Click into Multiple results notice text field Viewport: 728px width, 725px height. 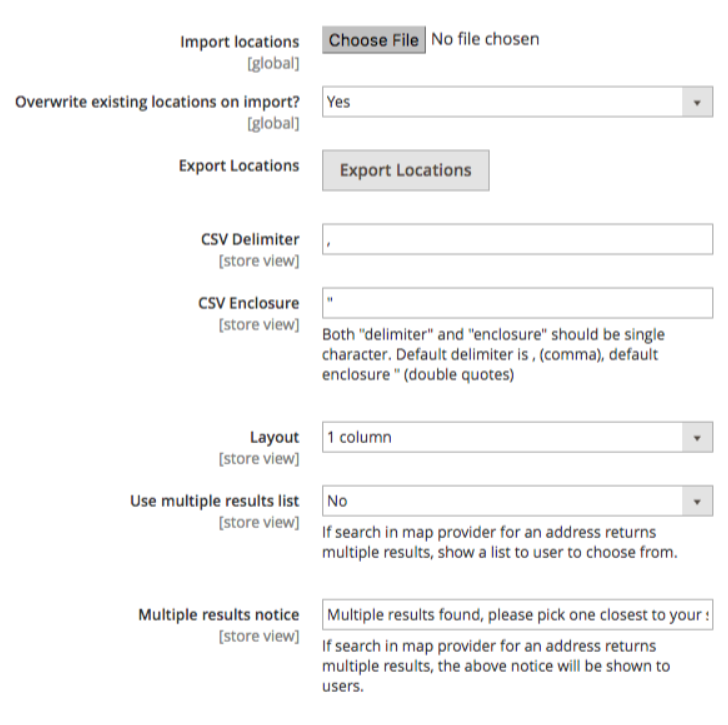518,615
